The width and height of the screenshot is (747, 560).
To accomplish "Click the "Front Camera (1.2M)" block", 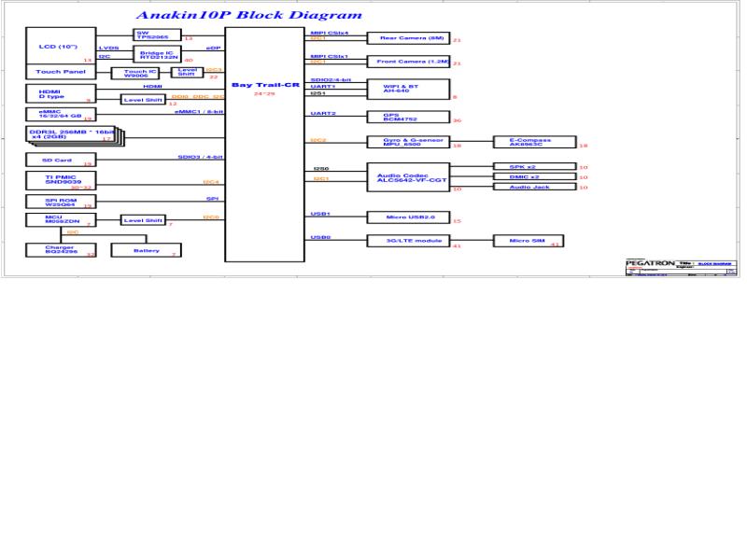I will (408, 62).
